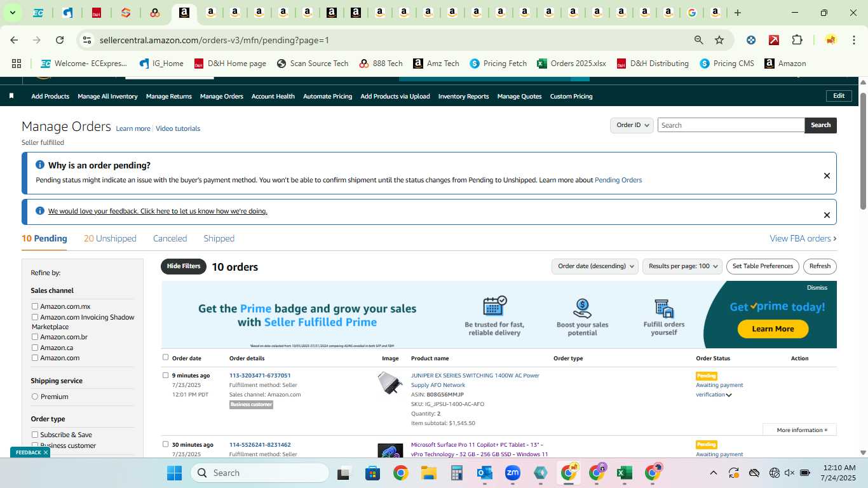
Task: Check the Amazon.ca checkbox
Action: tap(35, 348)
